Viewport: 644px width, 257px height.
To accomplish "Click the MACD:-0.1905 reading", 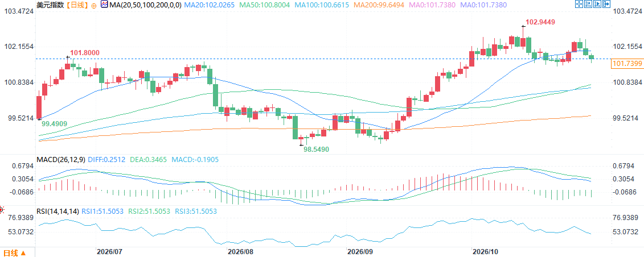I will [195, 159].
